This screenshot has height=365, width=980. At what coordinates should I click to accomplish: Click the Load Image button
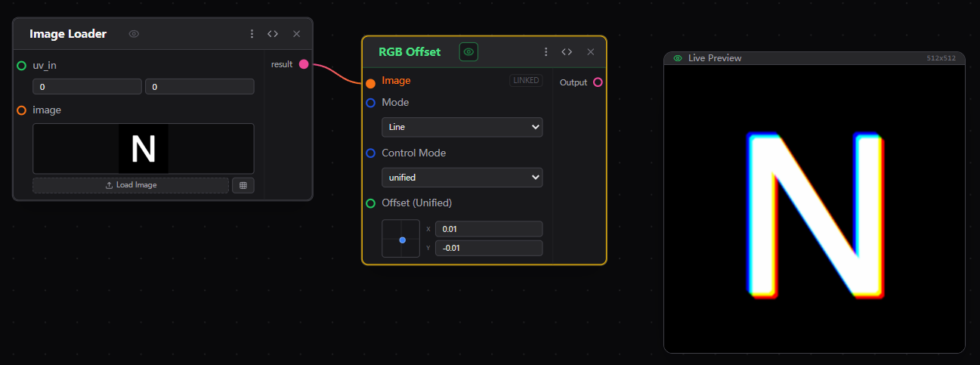click(x=130, y=185)
